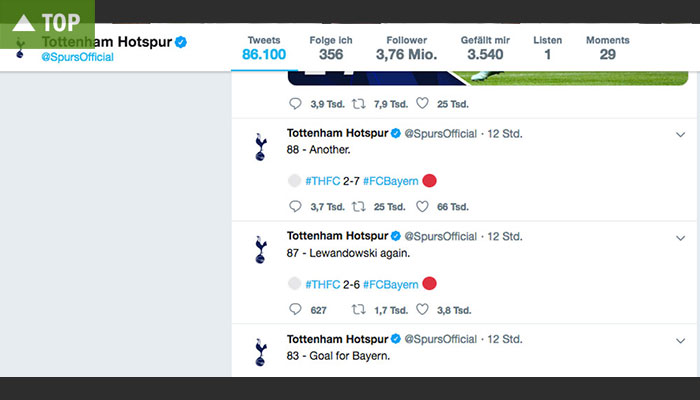700x400 pixels.
Task: Switch to the Tweets tab
Action: click(264, 48)
